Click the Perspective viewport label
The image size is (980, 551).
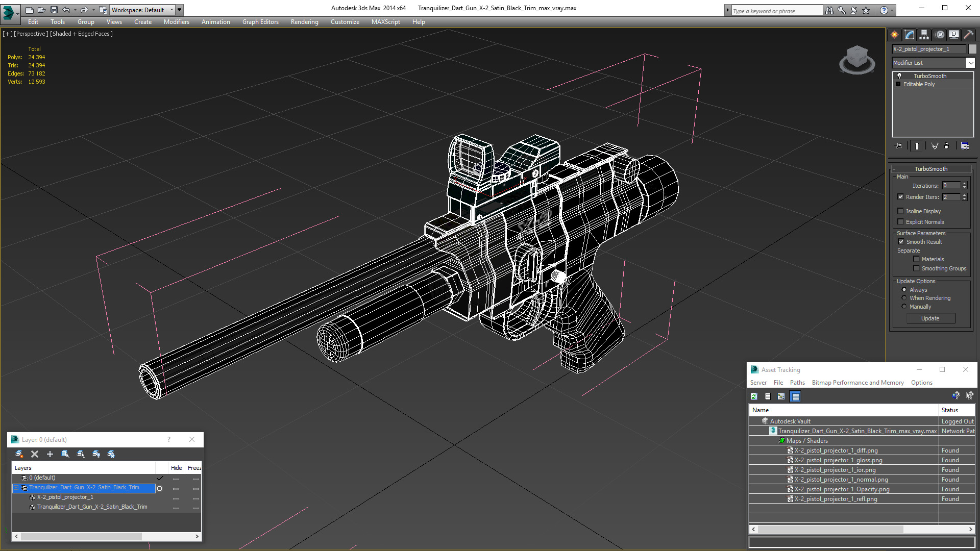point(31,34)
